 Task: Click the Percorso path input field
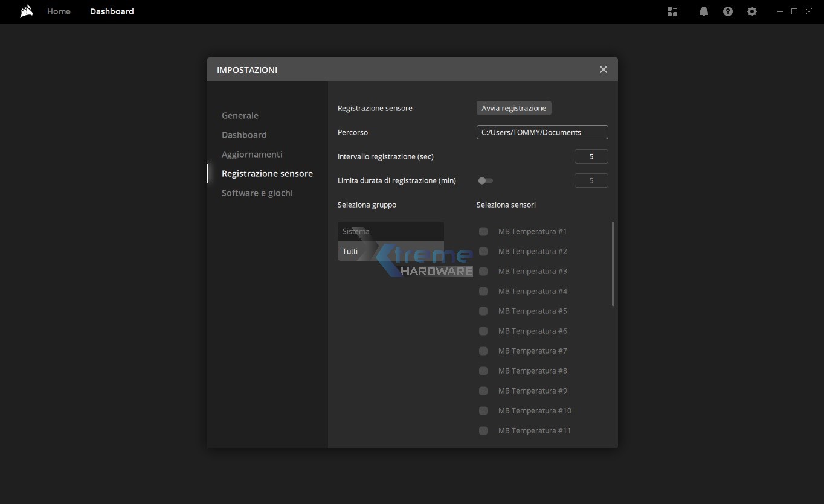point(542,132)
